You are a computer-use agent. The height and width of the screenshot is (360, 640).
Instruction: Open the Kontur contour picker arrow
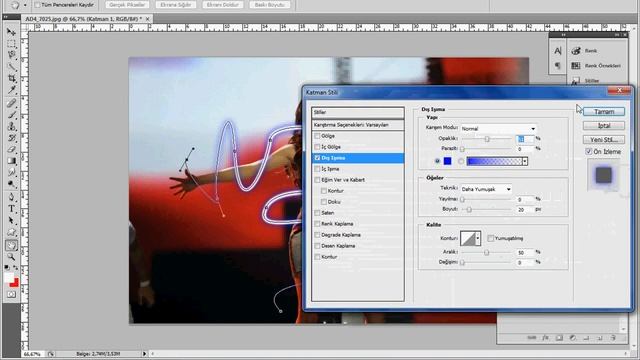pyautogui.click(x=478, y=238)
